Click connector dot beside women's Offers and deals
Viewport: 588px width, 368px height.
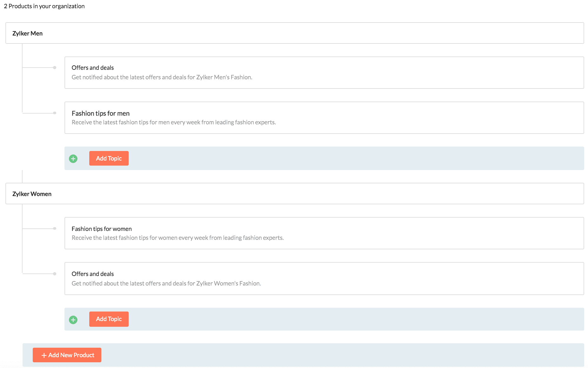click(55, 274)
